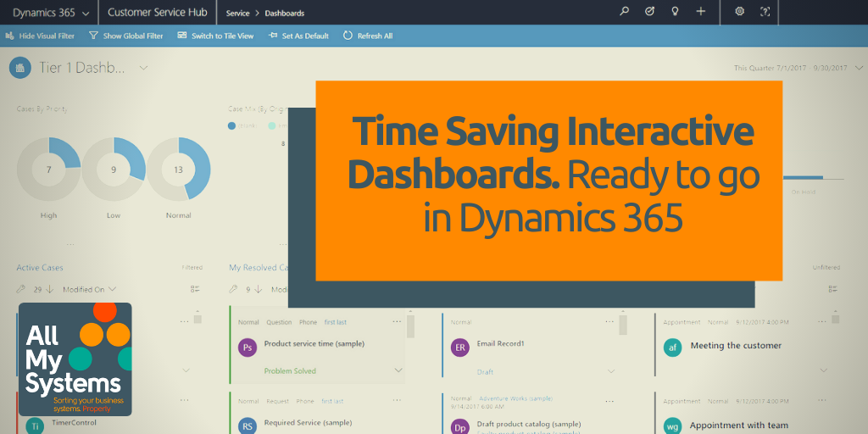Expand the Meeting the customer card chevron
This screenshot has height=434, width=868.
coord(824,370)
